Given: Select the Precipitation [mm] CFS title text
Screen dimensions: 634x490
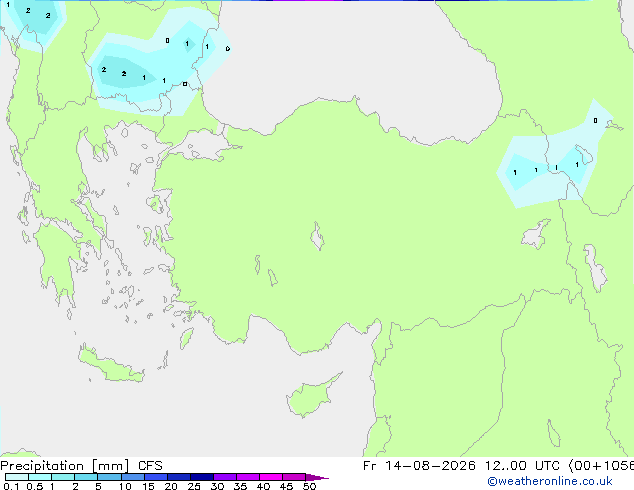Looking at the screenshot, I should pyautogui.click(x=81, y=466).
